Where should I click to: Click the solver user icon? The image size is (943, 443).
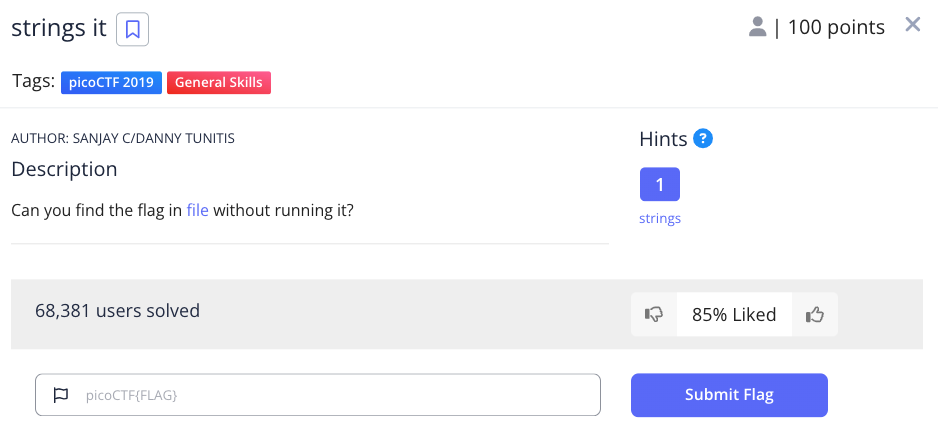click(x=757, y=27)
